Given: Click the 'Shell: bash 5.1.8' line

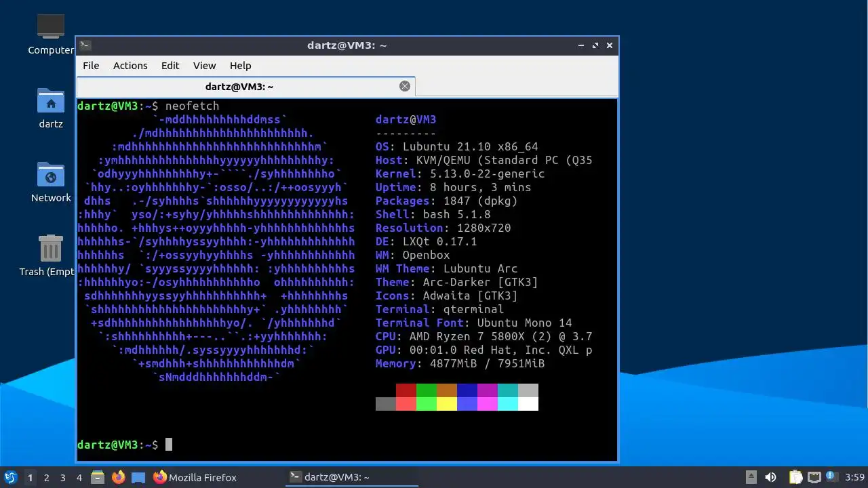Looking at the screenshot, I should point(433,214).
